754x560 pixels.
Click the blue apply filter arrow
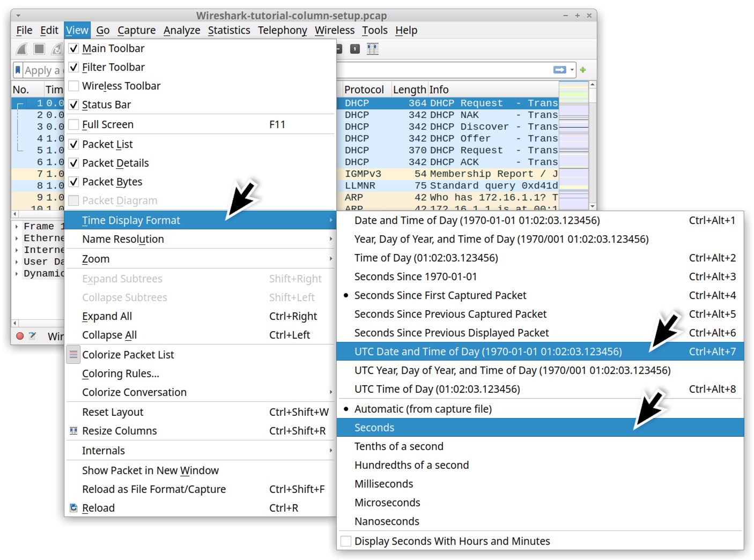click(x=559, y=70)
